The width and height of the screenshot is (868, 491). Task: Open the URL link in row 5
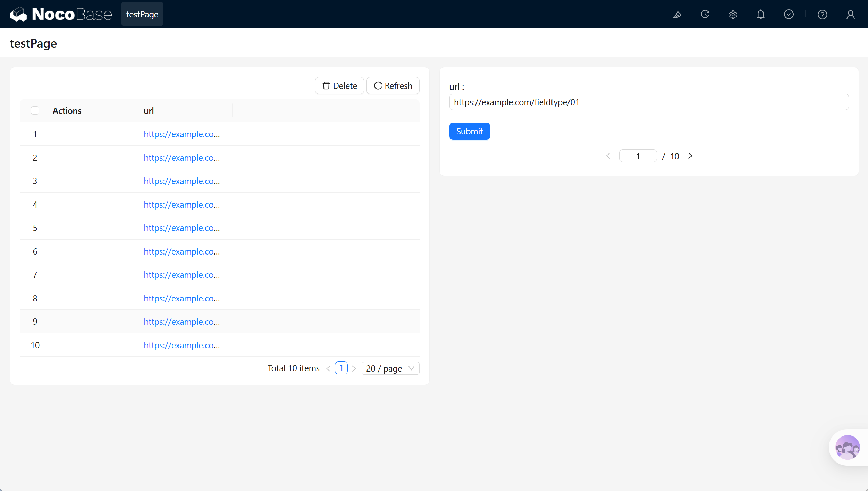click(x=182, y=228)
